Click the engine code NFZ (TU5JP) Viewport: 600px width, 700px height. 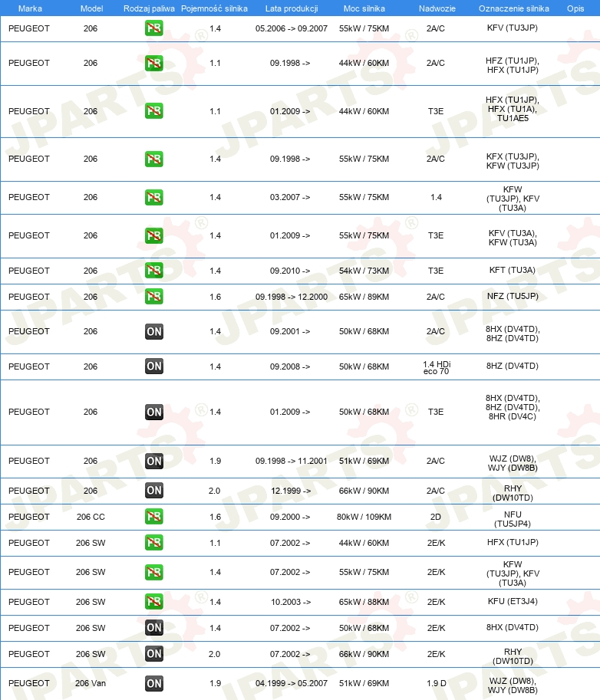[x=513, y=296]
